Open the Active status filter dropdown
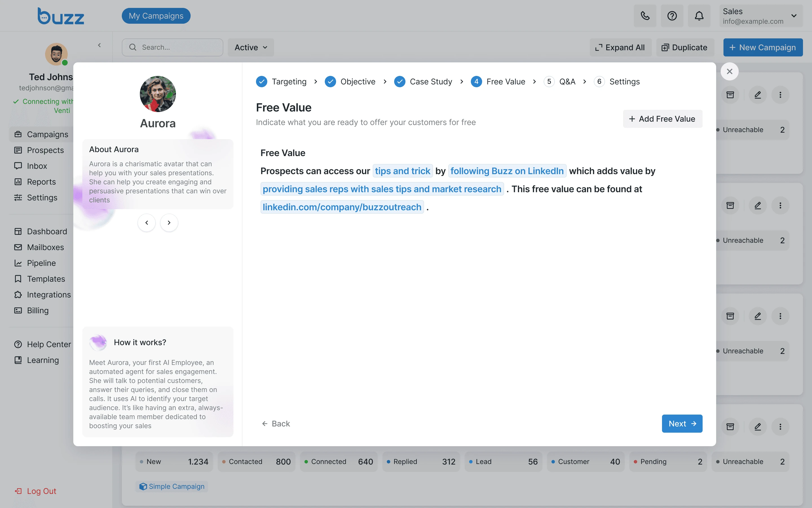The width and height of the screenshot is (812, 508). [x=251, y=47]
